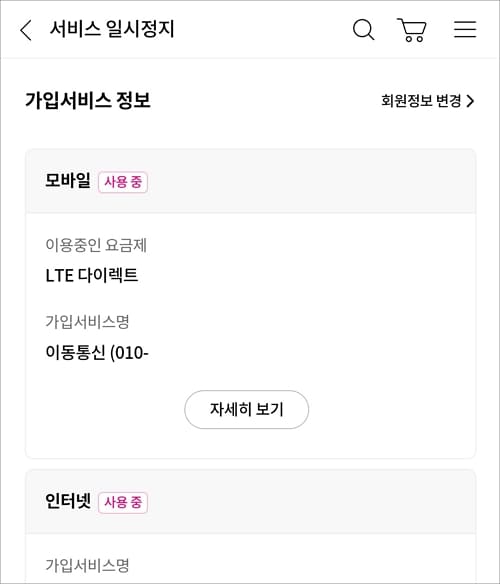Click the 사용 중 badge next to 인터넷
Screen dimensions: 500x584
(x=123, y=502)
